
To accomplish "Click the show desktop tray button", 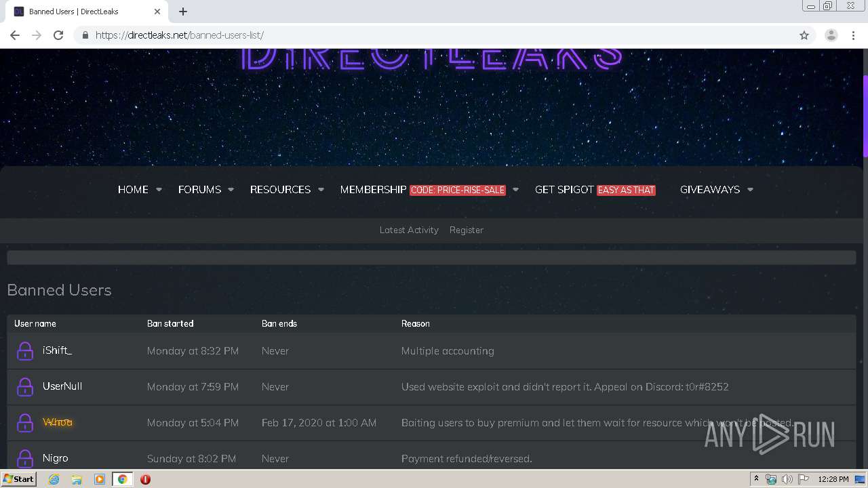I will click(x=860, y=479).
